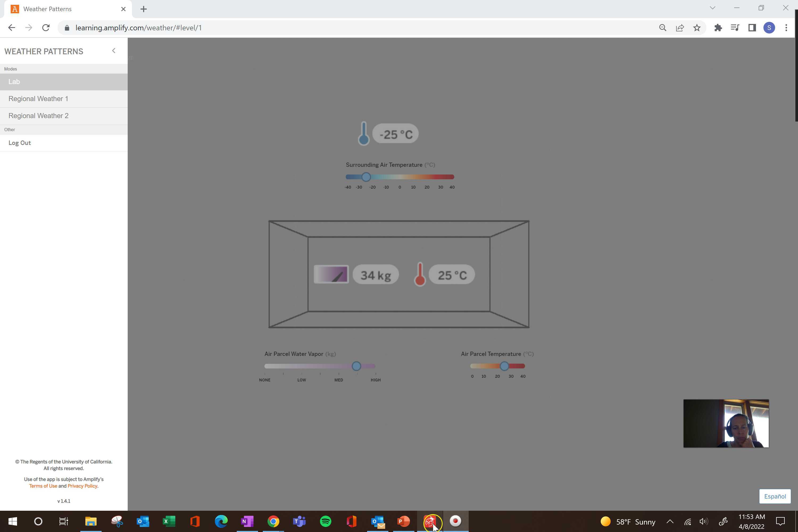The height and width of the screenshot is (532, 798).
Task: Click the webcam preview thumbnail
Action: [726, 423]
